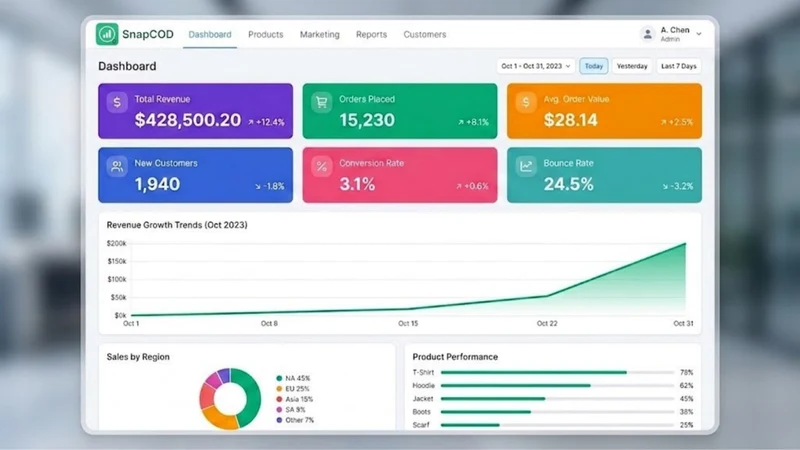Screen dimensions: 800x450
Task: Open the Reports tab
Action: click(x=371, y=35)
